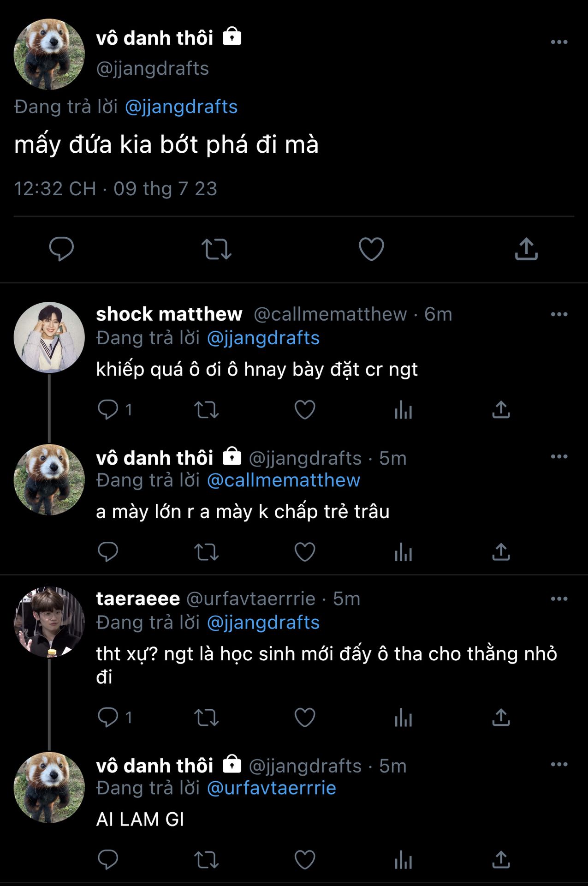
Task: View analytics on shock matthew's reply
Action: coord(403,410)
